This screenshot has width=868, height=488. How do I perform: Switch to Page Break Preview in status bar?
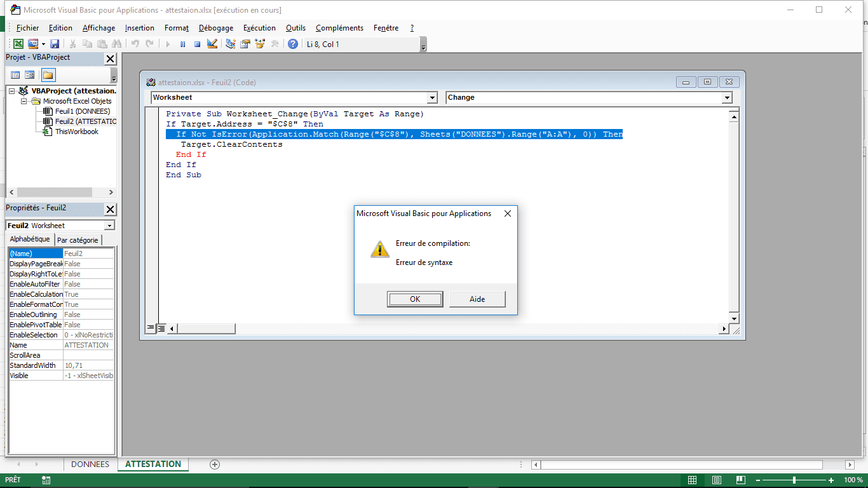[x=741, y=480]
